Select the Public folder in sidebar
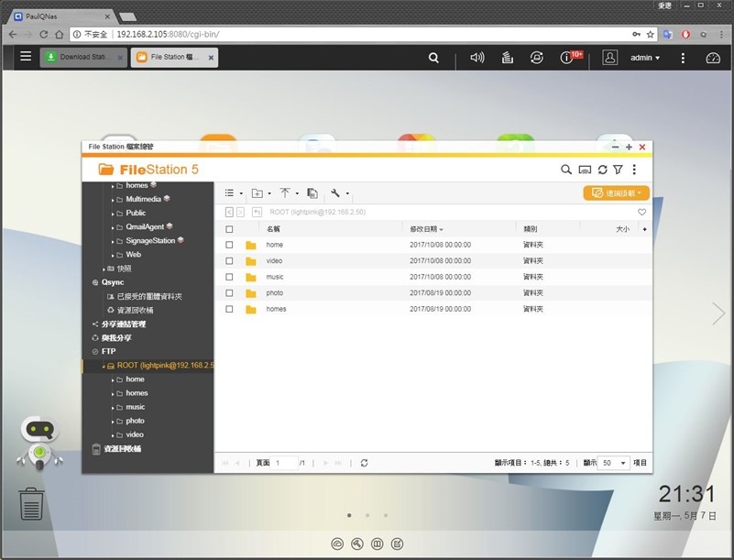734x560 pixels. (x=136, y=213)
